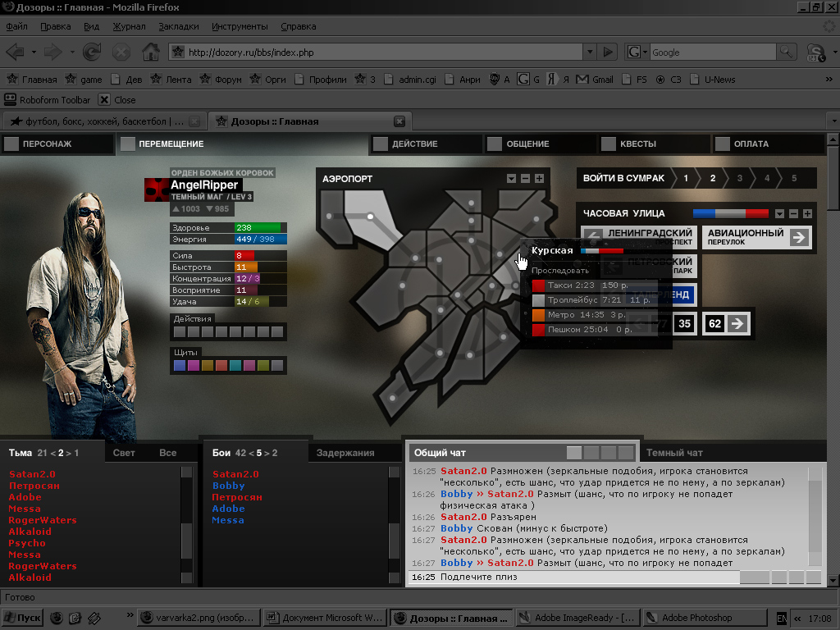Show more bookmarks with the chevron
This screenshot has width=840, height=630.
click(829, 80)
